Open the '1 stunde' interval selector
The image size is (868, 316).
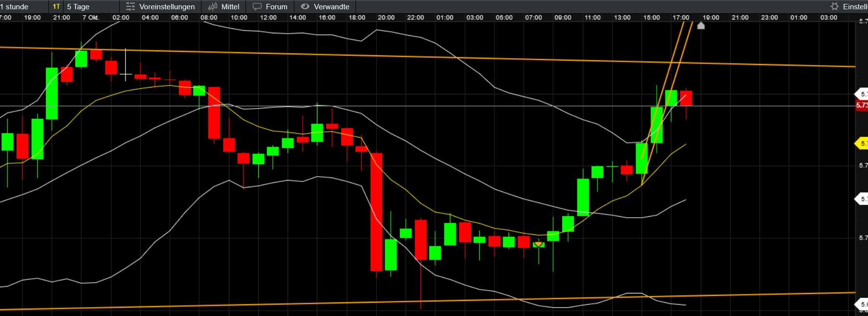15,7
